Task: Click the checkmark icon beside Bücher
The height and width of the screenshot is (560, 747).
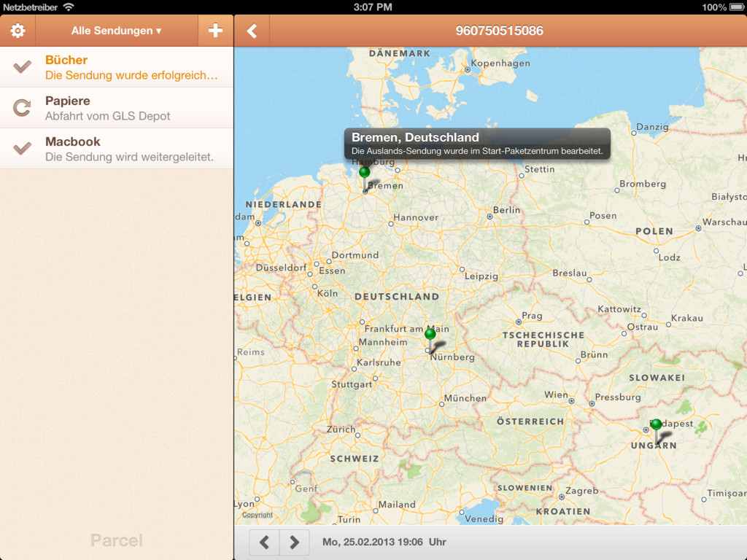Action: [23, 67]
